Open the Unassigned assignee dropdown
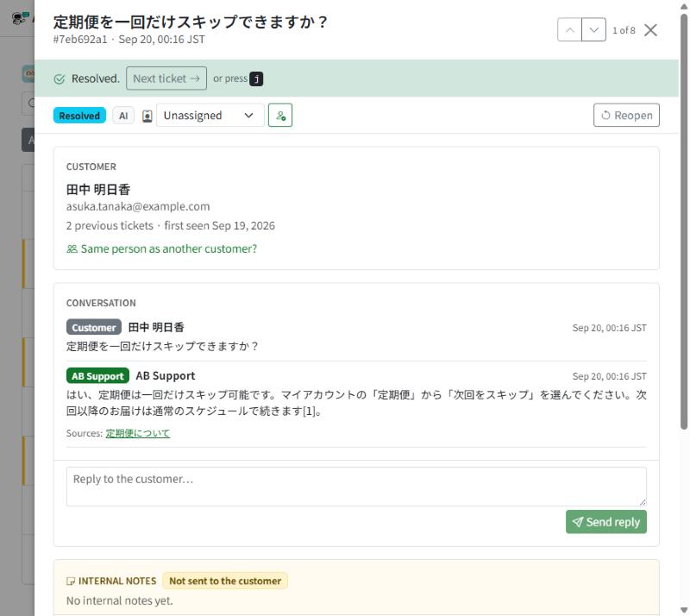Viewport: 690px width, 616px height. (x=210, y=116)
